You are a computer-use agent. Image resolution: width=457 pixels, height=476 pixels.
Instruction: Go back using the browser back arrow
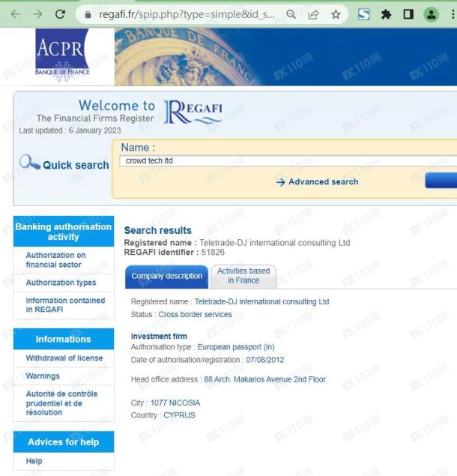coord(15,14)
